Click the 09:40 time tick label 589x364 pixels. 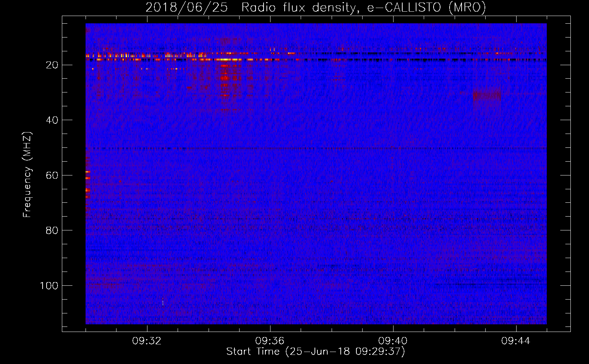tap(393, 341)
